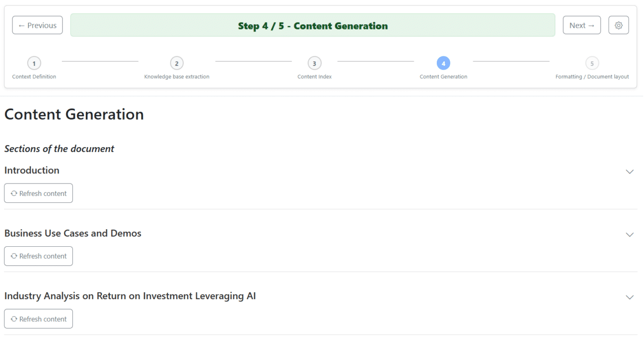The width and height of the screenshot is (644, 339).
Task: Jump to step 2 Knowledge base extraction circle
Action: pyautogui.click(x=177, y=63)
